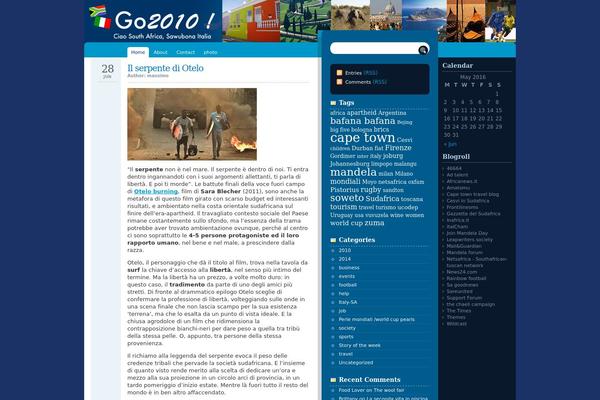Open the Contact menu item

click(x=186, y=52)
